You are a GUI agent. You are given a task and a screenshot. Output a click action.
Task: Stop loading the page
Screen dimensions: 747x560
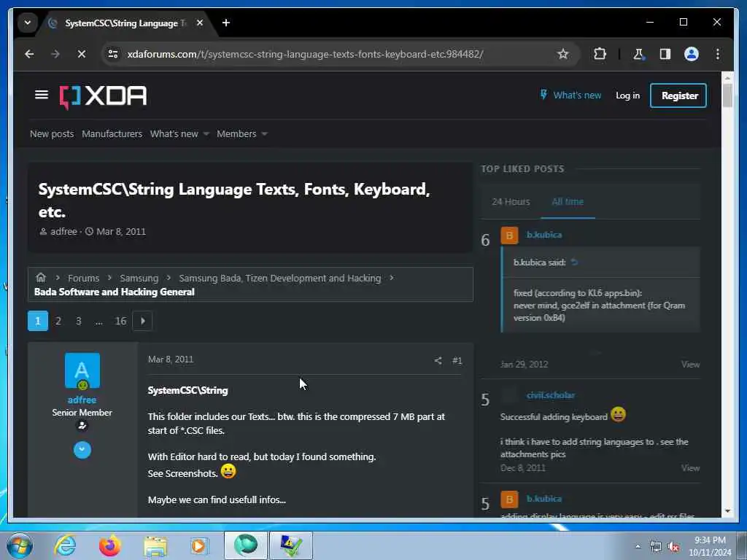(x=82, y=54)
